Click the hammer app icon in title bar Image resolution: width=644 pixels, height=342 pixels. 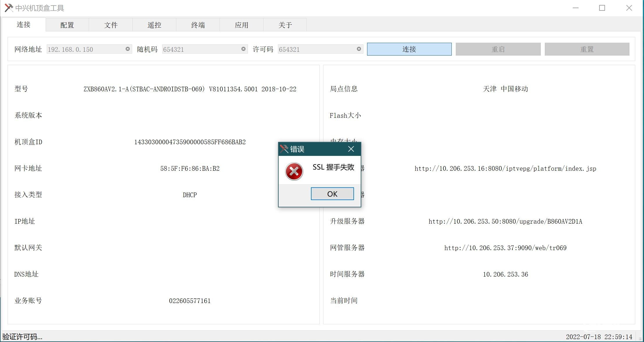click(x=9, y=8)
